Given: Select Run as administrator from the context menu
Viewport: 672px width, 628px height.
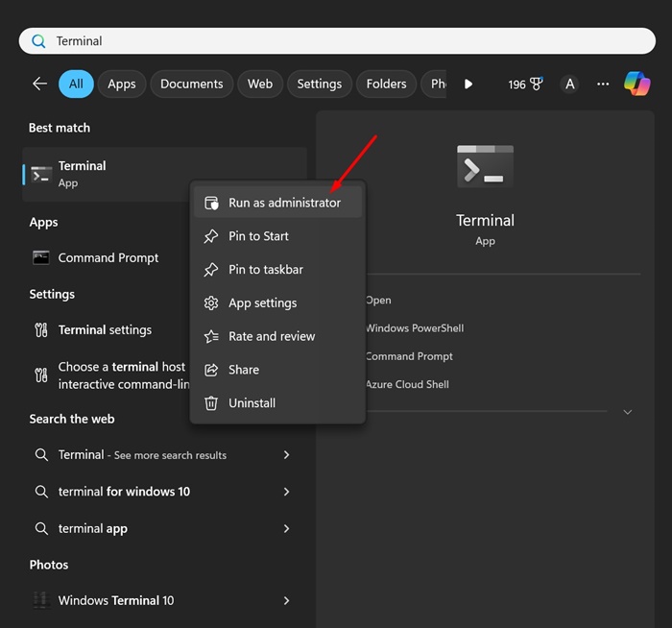Looking at the screenshot, I should 284,203.
